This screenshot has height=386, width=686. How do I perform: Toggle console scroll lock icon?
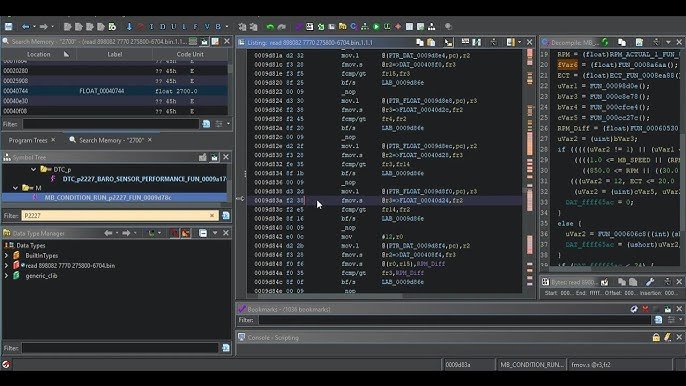pos(656,337)
